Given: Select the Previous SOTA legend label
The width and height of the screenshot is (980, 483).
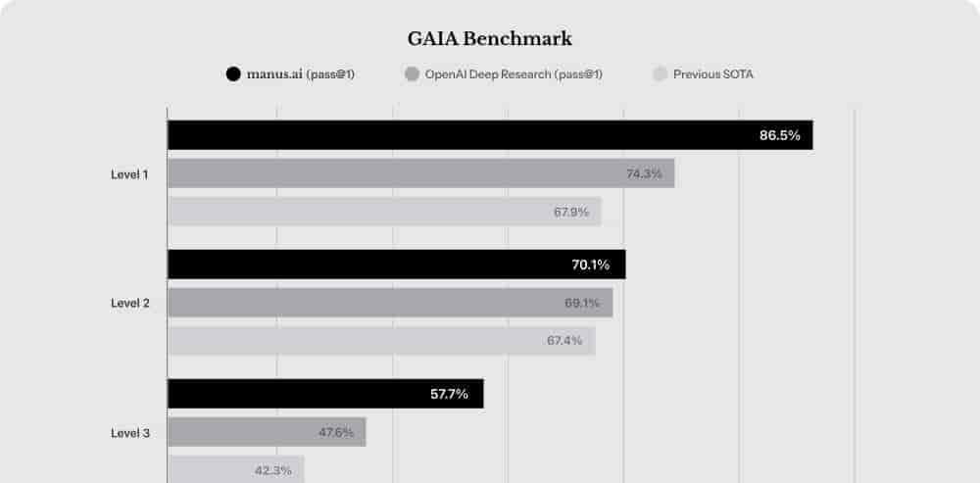Looking at the screenshot, I should point(713,74).
